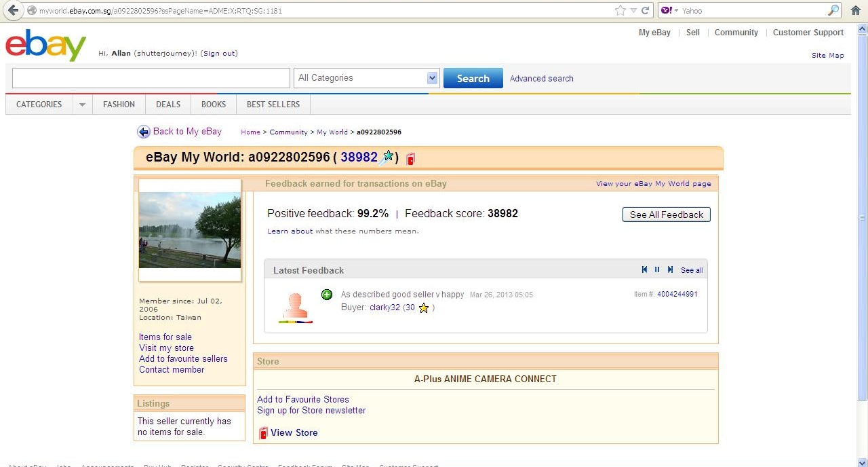The width and height of the screenshot is (868, 467).
Task: Go to the previous feedback entry
Action: tap(644, 269)
